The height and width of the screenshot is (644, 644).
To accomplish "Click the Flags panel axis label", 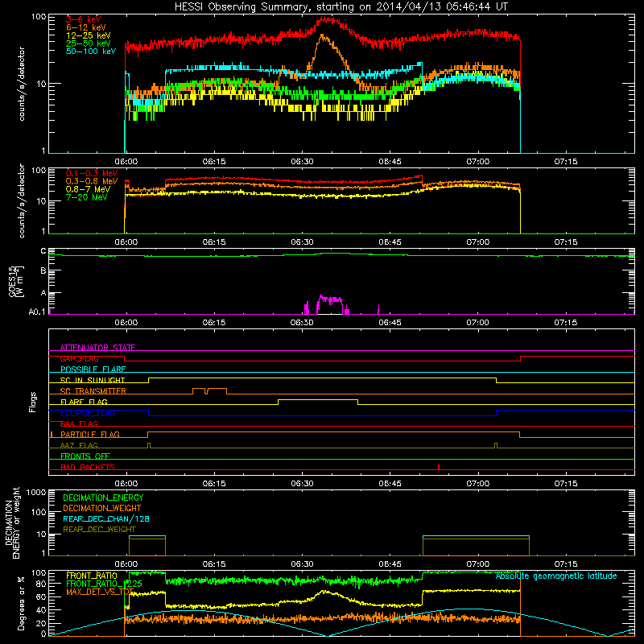I will pyautogui.click(x=33, y=402).
